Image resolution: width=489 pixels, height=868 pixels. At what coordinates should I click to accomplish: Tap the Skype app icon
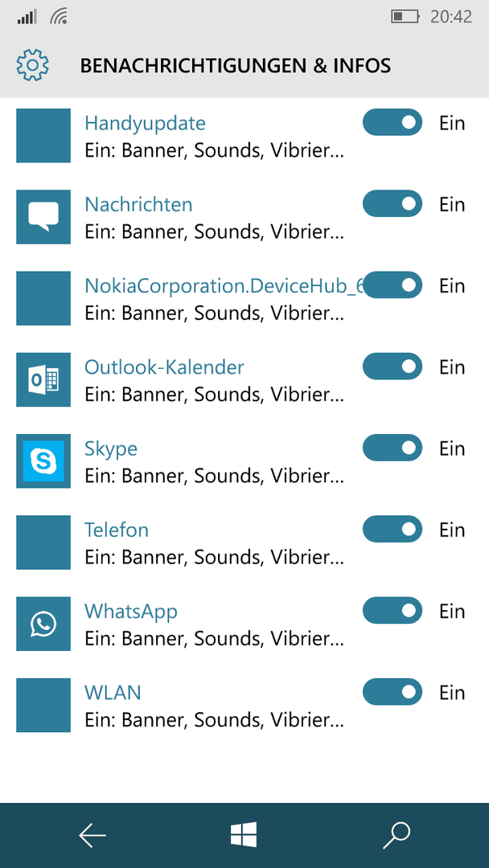[x=43, y=461]
